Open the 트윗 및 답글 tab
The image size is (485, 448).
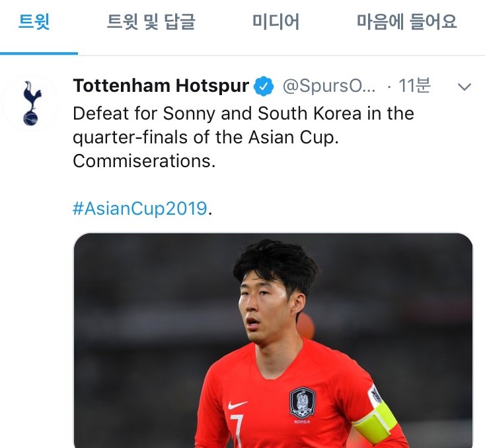point(151,22)
